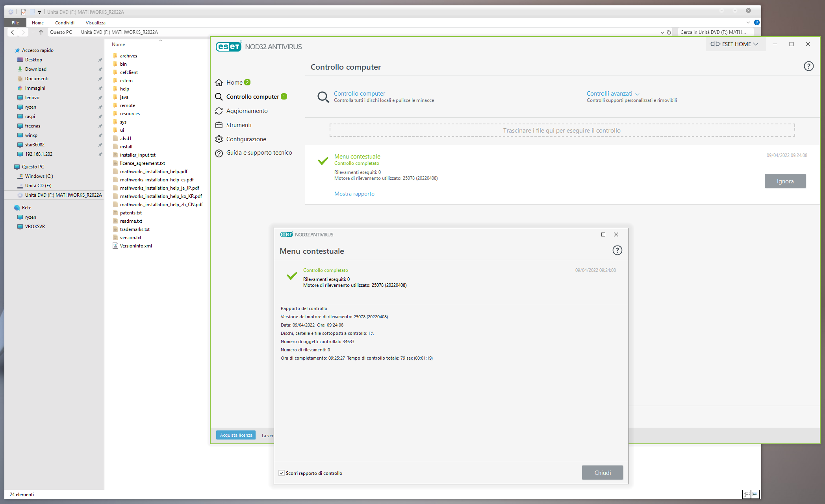Image resolution: width=825 pixels, height=504 pixels.
Task: Click Menu contestuale scan result title
Action: (x=357, y=157)
